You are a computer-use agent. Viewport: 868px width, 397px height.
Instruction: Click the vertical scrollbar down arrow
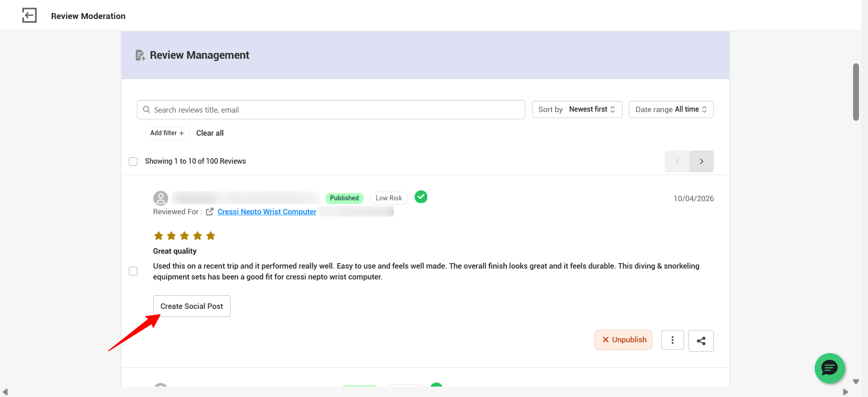[x=856, y=382]
